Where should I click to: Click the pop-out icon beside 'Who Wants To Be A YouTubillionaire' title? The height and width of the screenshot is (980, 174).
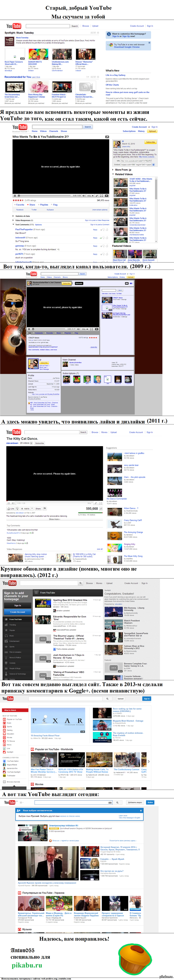tap(107, 137)
